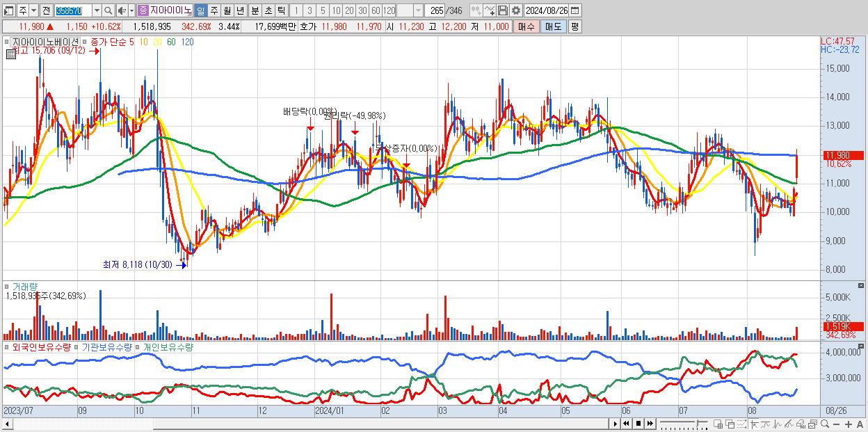The image size is (868, 432).
Task: Click the chart window copy icon
Action: coord(812,424)
